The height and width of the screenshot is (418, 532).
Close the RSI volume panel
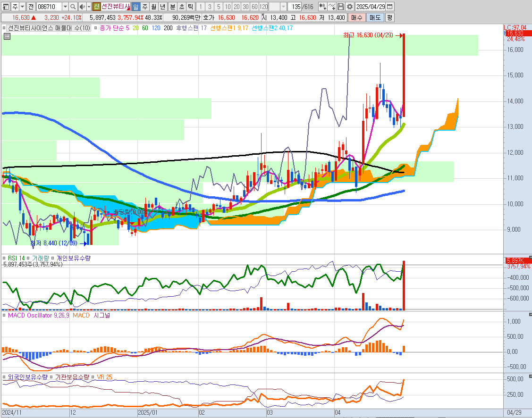click(x=530, y=257)
